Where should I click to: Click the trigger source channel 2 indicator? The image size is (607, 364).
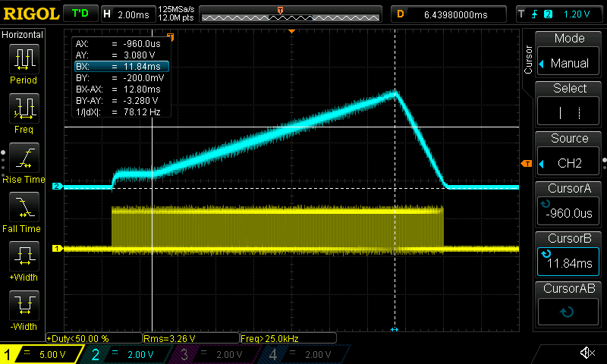548,14
